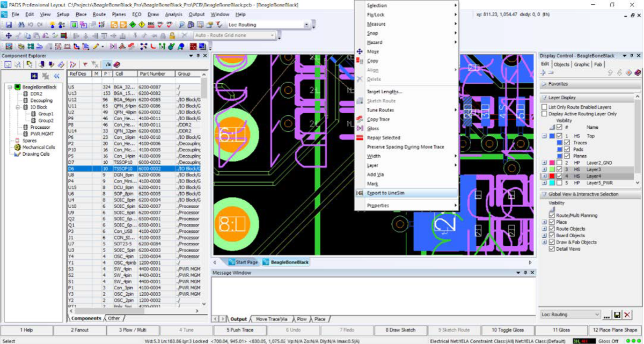
Task: Uncheck the Pads visibility checkbox
Action: coord(567,149)
